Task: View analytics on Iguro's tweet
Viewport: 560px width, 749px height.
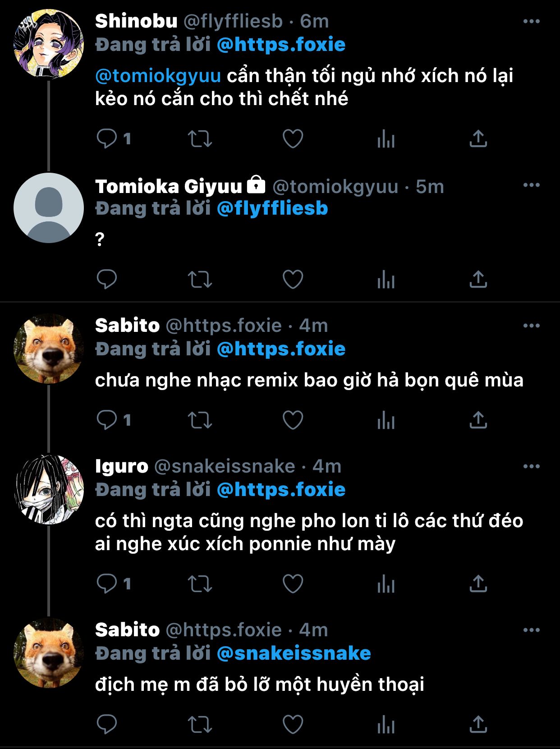Action: [386, 584]
